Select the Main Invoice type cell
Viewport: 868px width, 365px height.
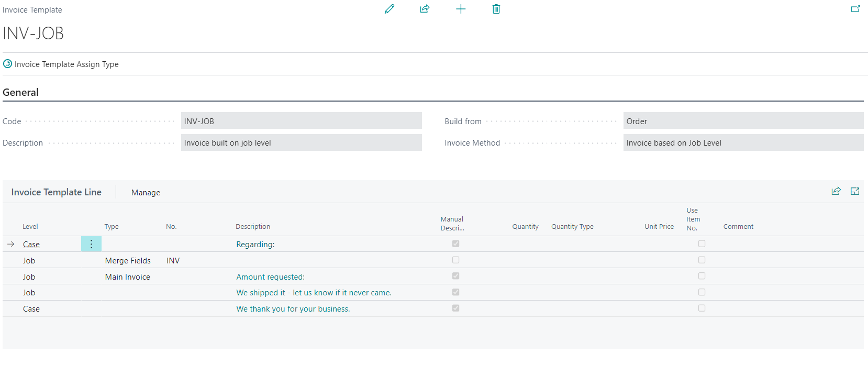tap(128, 277)
